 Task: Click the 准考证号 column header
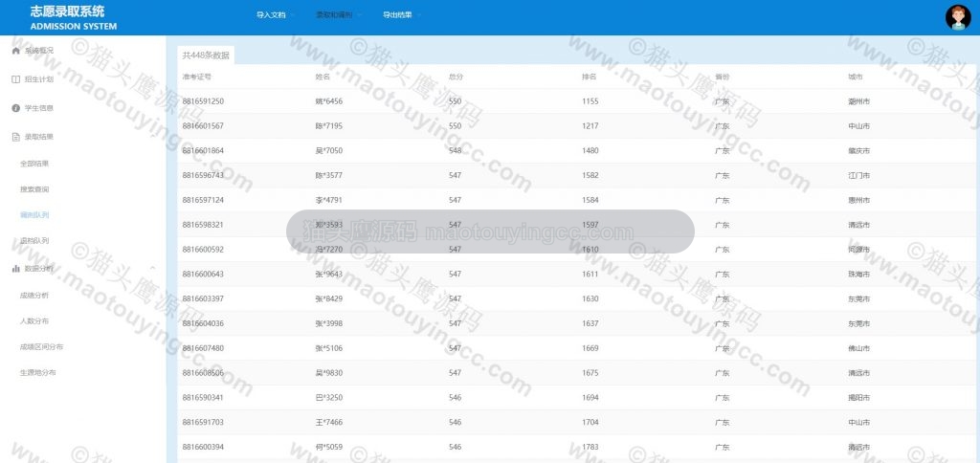[197, 77]
